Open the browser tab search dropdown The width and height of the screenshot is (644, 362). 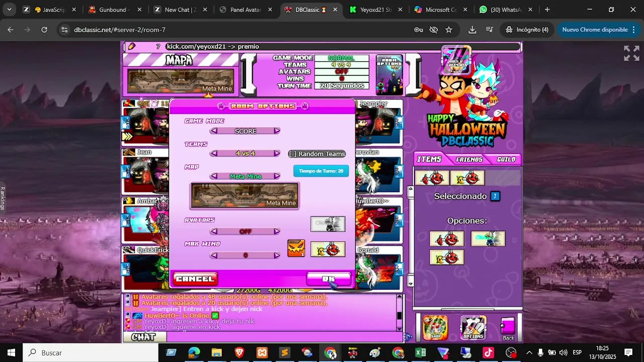click(x=9, y=10)
